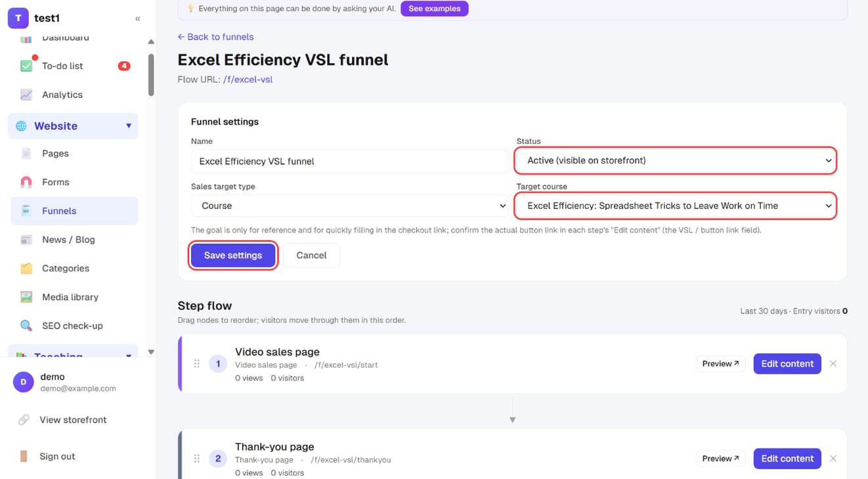The image size is (868, 479).
Task: Click the funnel Name input field
Action: click(x=349, y=161)
